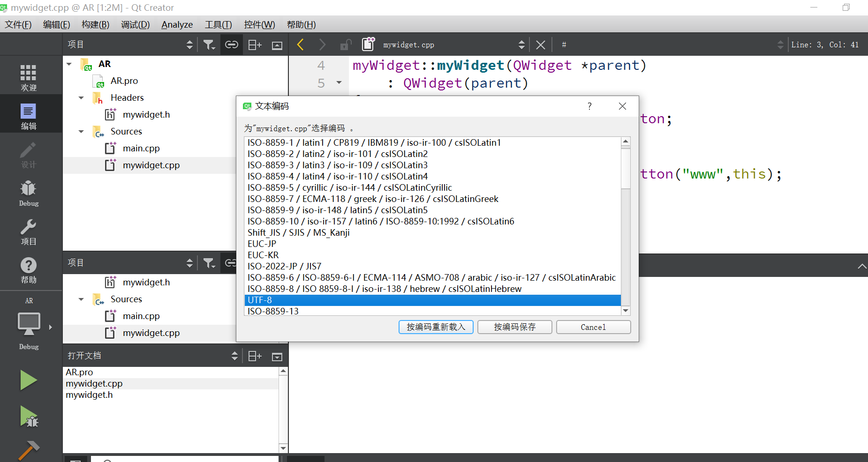Screen dimensions: 868x462
Task: Open the Analyze menu
Action: point(177,24)
